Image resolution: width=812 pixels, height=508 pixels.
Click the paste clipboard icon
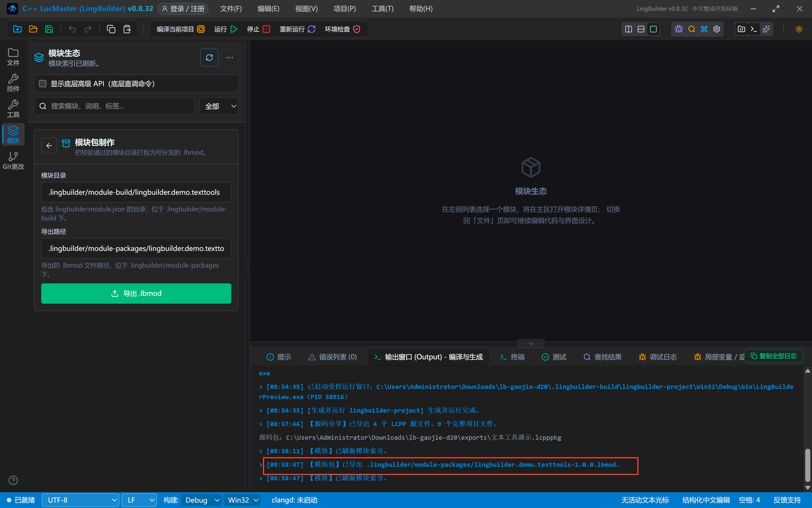point(127,29)
